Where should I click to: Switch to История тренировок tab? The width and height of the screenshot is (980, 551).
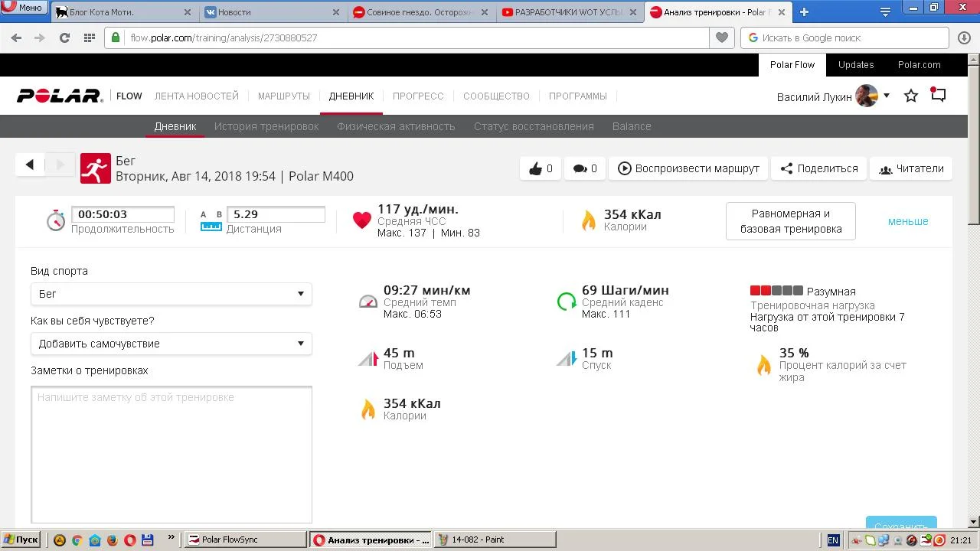pos(266,126)
